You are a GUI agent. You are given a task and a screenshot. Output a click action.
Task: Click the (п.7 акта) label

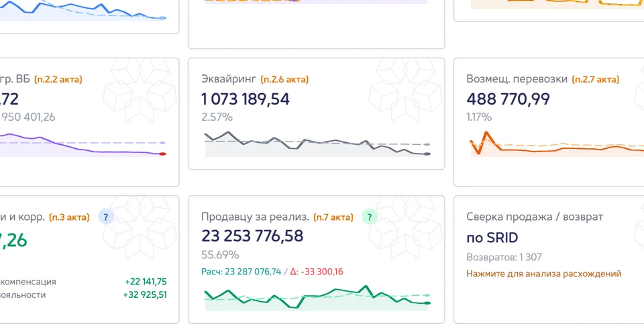point(333,217)
